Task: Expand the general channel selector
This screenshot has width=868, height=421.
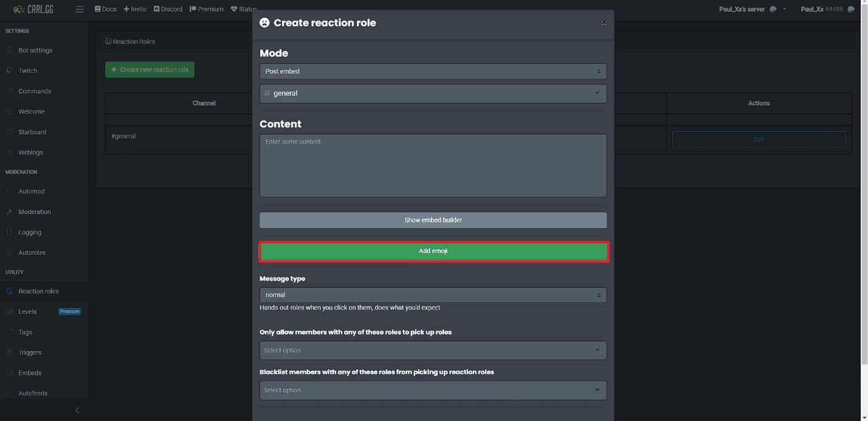Action: pyautogui.click(x=433, y=93)
